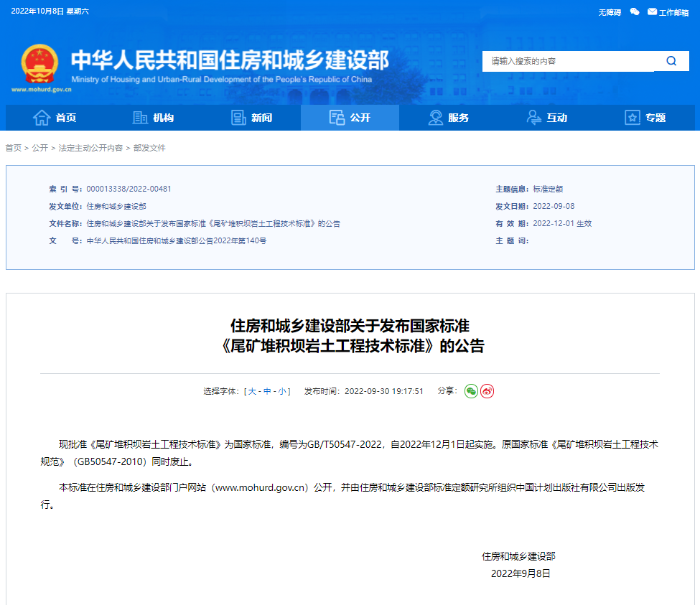Click 部发文件 breadcrumb link
The height and width of the screenshot is (605, 700).
pyautogui.click(x=149, y=148)
